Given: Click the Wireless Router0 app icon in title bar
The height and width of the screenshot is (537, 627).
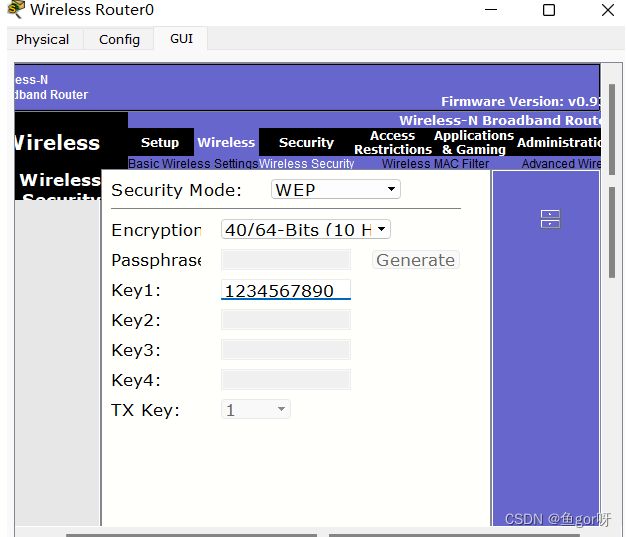Looking at the screenshot, I should click(x=16, y=9).
